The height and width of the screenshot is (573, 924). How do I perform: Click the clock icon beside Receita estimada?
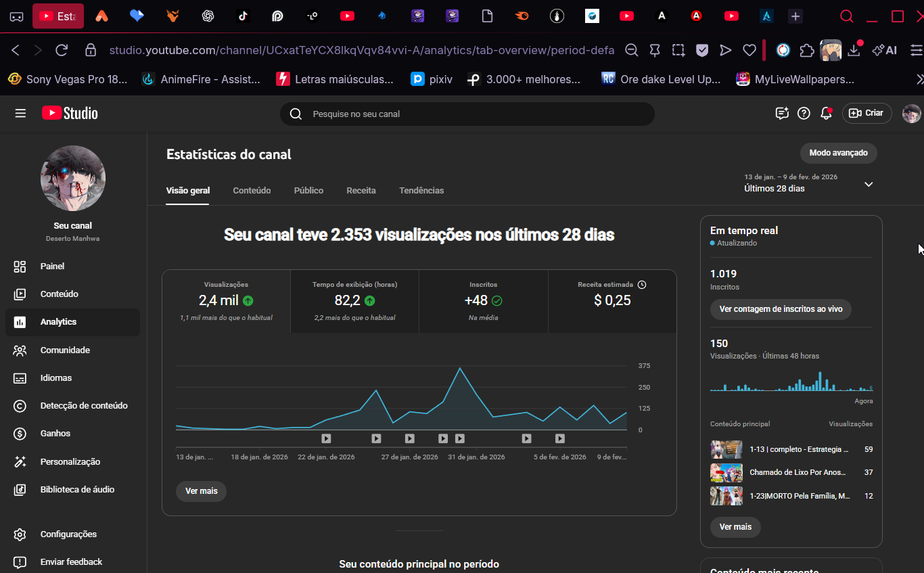click(x=642, y=285)
